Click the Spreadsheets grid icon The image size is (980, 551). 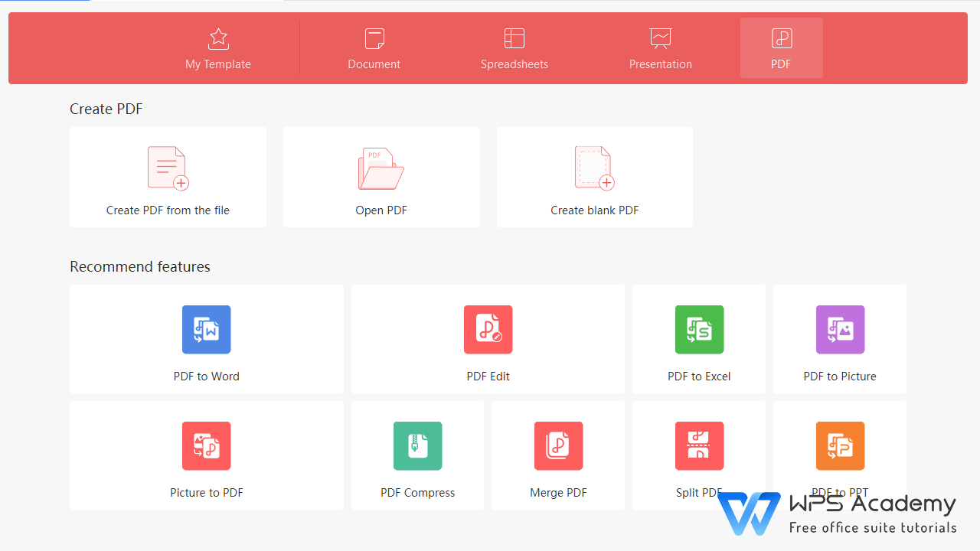[514, 37]
